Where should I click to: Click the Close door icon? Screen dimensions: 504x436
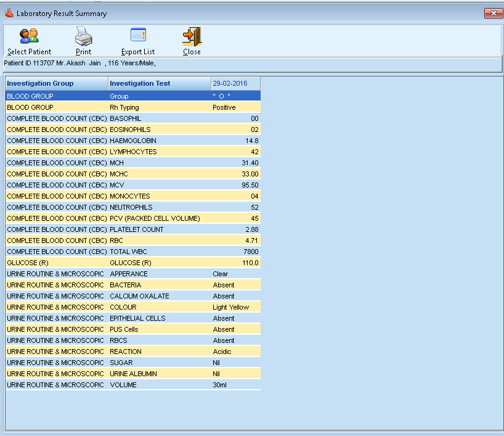192,36
